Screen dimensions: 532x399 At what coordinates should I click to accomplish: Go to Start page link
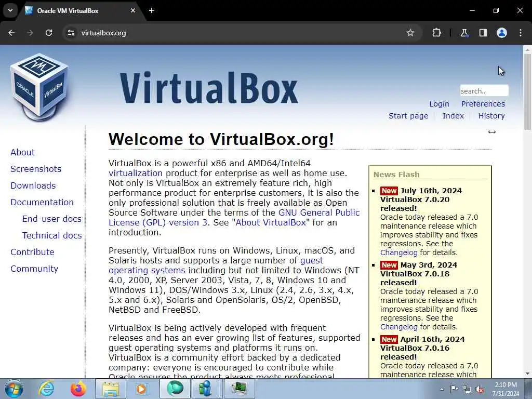(408, 116)
